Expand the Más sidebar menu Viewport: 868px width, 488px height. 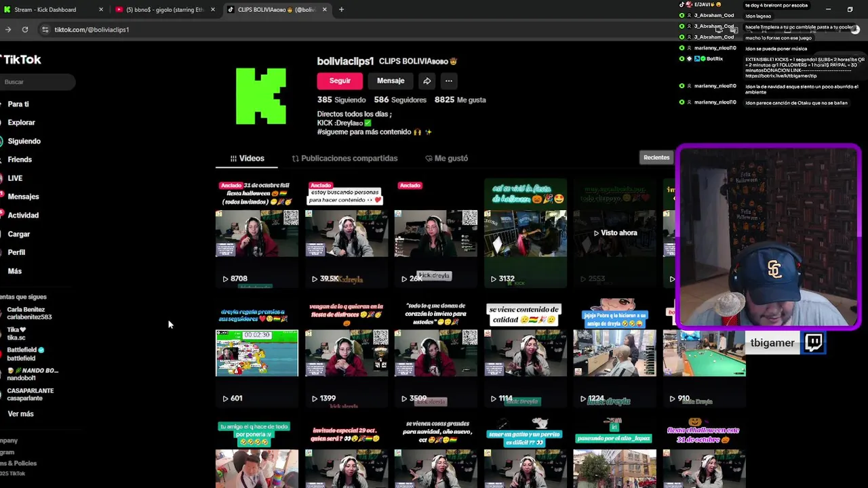[15, 271]
